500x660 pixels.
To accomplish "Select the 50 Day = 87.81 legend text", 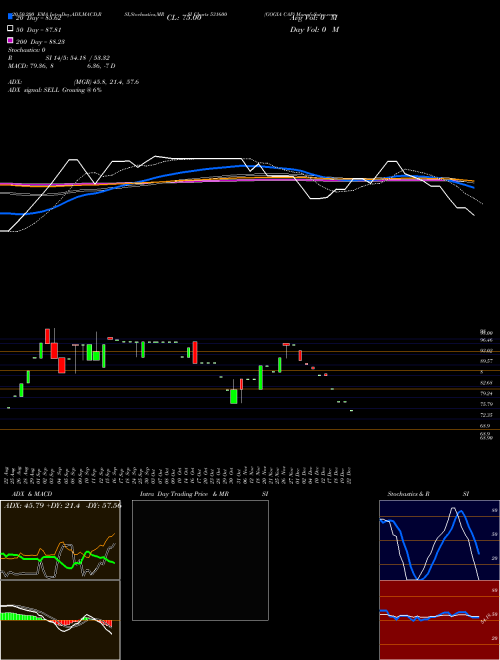I will tap(39, 30).
